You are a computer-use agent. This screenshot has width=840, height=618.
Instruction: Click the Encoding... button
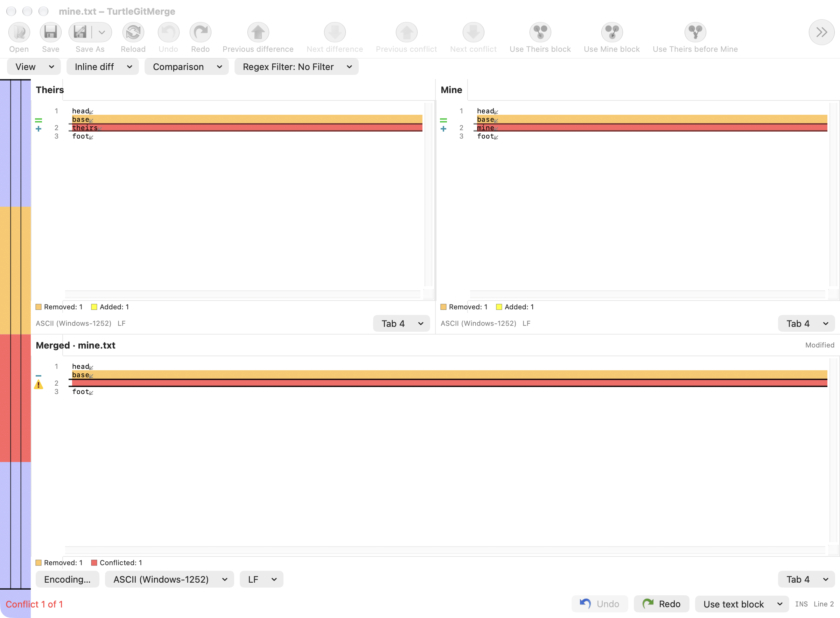tap(67, 580)
